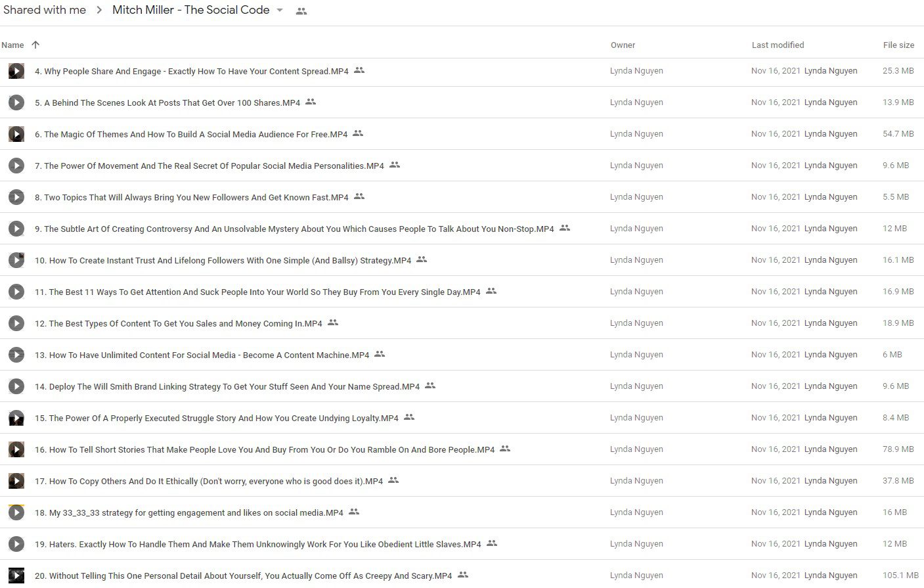Click the 105.1 MB file size value
Image resolution: width=924 pixels, height=588 pixels.
click(x=900, y=576)
